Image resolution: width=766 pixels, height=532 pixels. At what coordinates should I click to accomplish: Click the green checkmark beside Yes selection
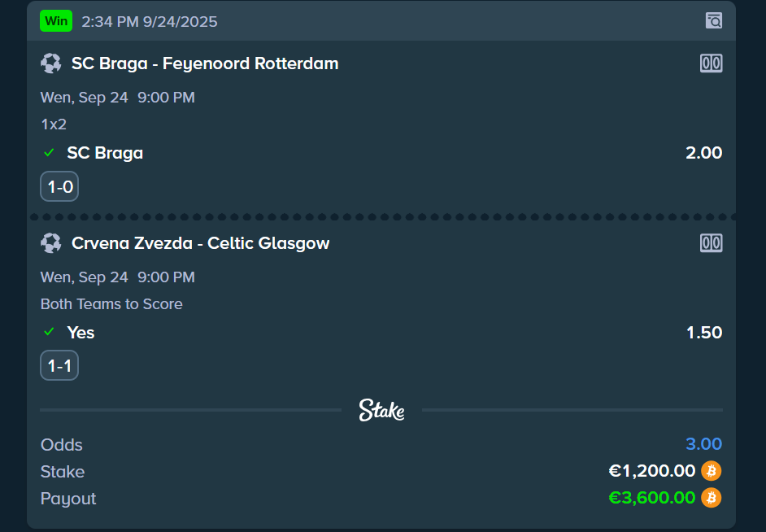49,332
